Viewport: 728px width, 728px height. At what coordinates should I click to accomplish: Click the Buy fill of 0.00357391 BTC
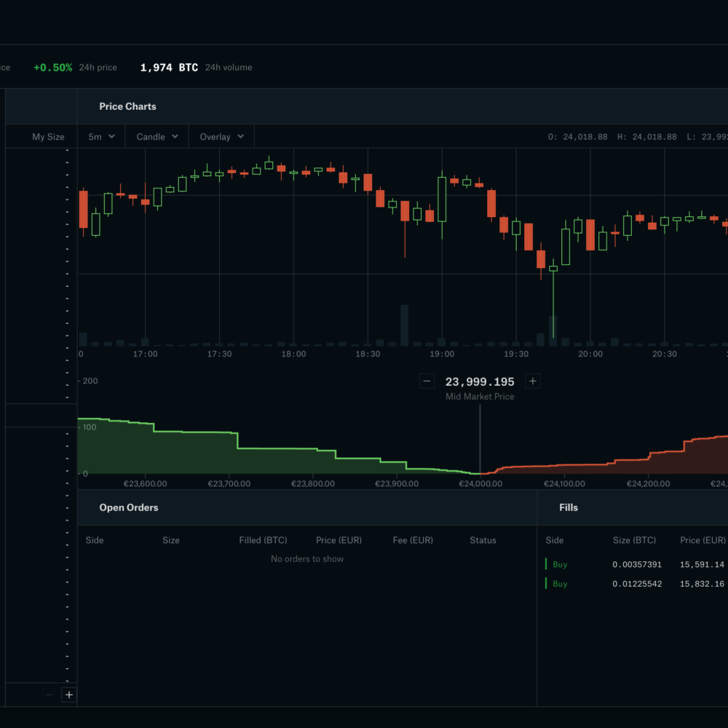click(637, 564)
